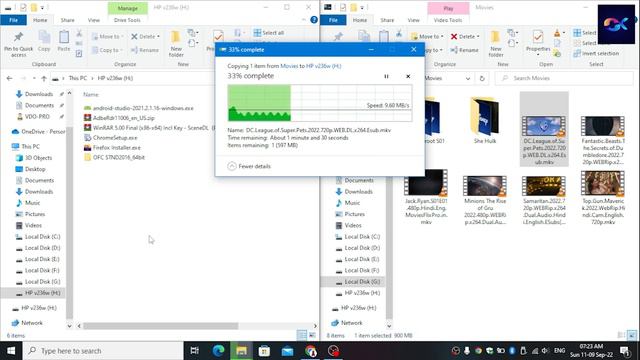Go back in left window navigation
Screen dimensions: 640x360
pyautogui.click(x=9, y=78)
